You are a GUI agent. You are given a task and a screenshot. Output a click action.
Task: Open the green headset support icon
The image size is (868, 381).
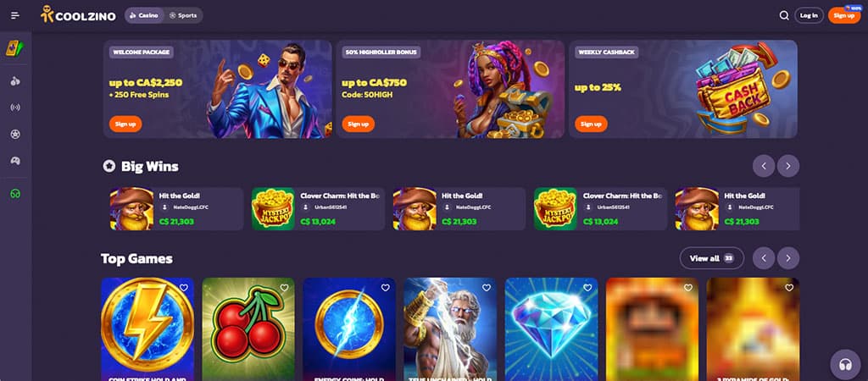click(x=15, y=194)
